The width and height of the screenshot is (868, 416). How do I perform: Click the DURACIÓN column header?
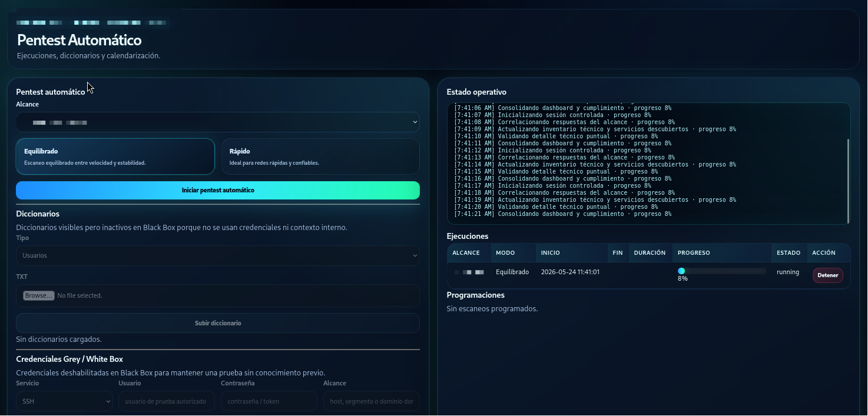[x=650, y=253]
